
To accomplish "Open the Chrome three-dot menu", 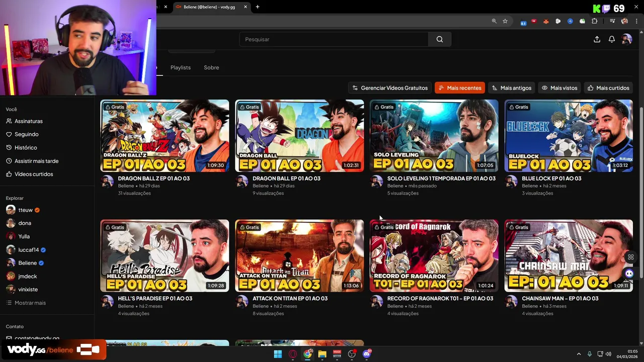I will point(636,21).
